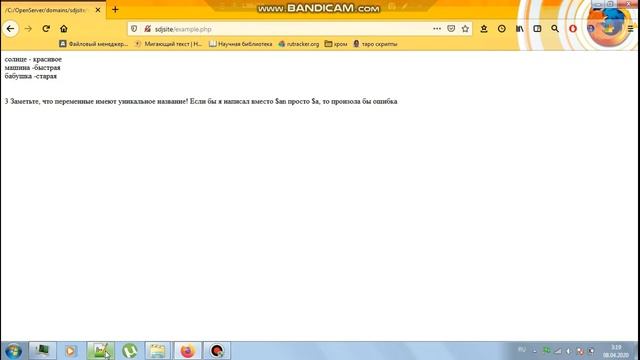
Task: Open the 'таро скрипты' bookmark
Action: click(x=375, y=44)
